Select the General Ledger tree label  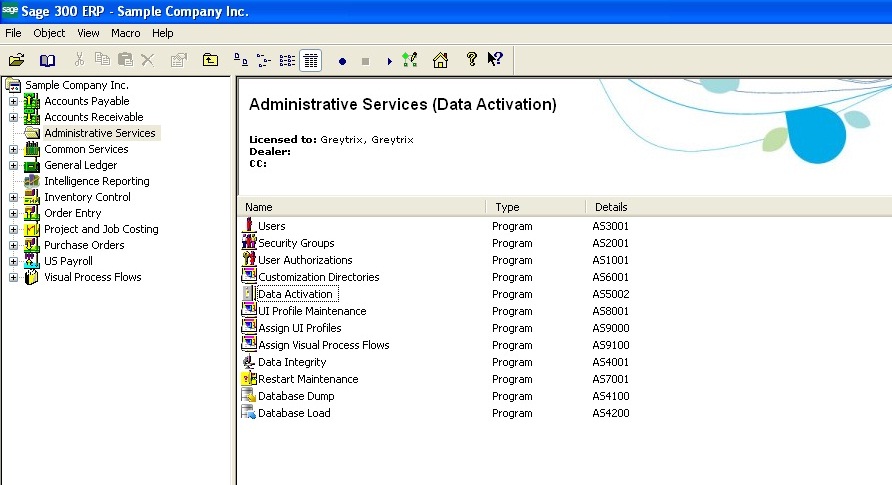pyautogui.click(x=81, y=165)
